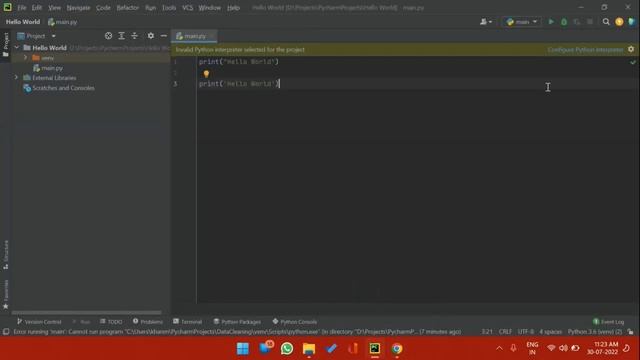
Task: Click the green inspection checkmark
Action: coord(633,62)
